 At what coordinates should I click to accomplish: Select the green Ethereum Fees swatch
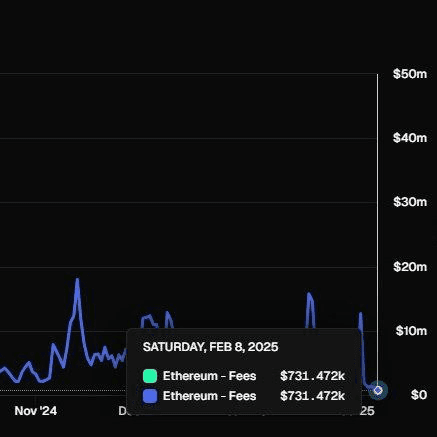[150, 376]
